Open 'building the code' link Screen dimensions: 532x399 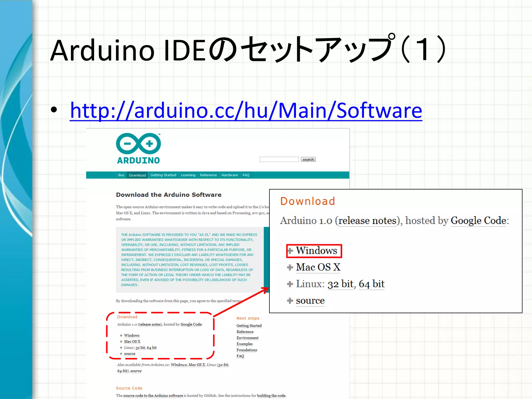pyautogui.click(x=271, y=396)
